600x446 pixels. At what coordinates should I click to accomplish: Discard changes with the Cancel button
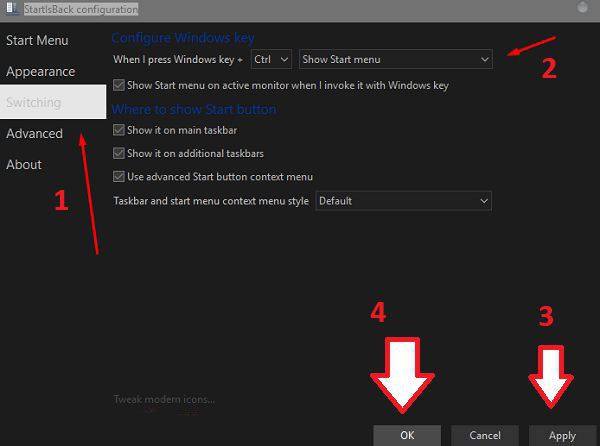tap(485, 435)
